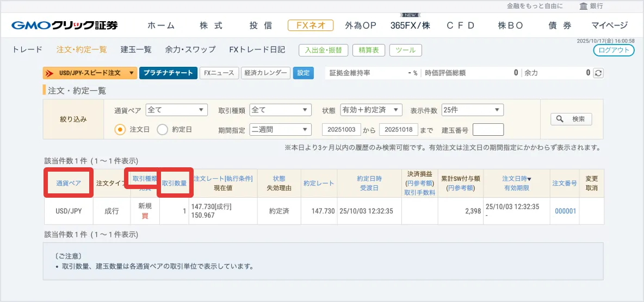Select the 約定日 radio button
This screenshot has width=644, height=302.
tap(162, 129)
